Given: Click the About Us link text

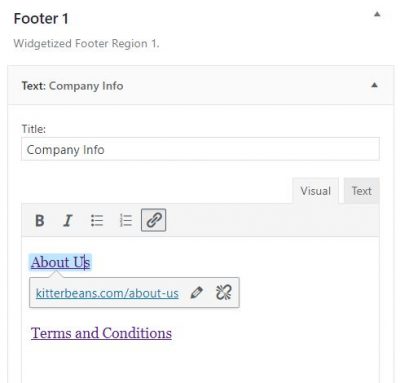Looking at the screenshot, I should 60,262.
